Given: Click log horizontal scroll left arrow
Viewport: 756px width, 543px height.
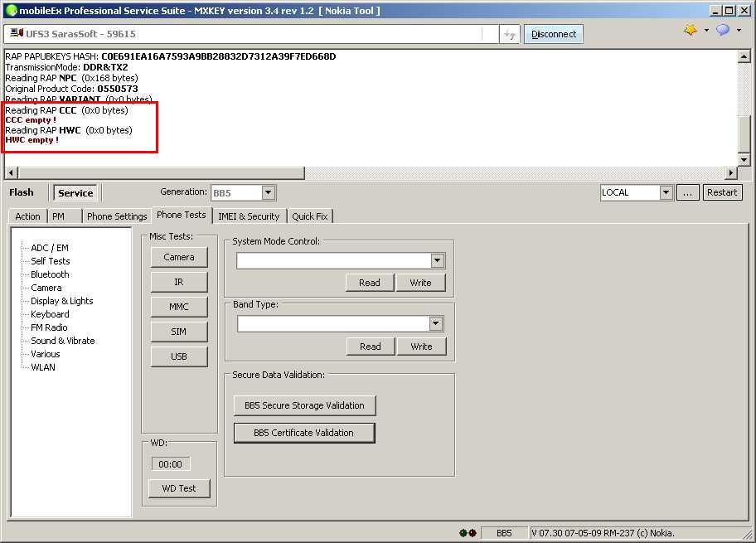Looking at the screenshot, I should pos(11,172).
